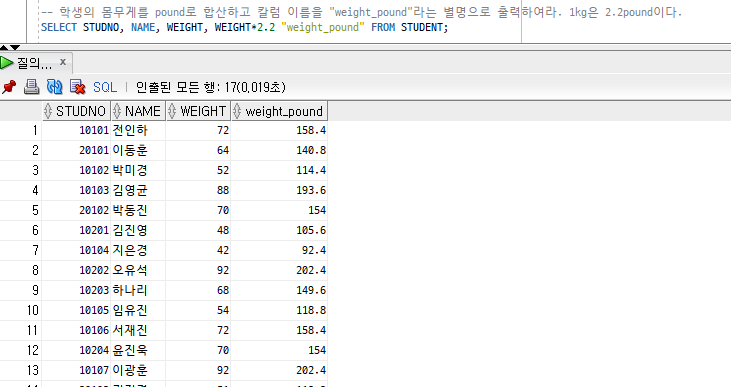Select STUDNO cell 10101
731x387 pixels.
point(76,130)
